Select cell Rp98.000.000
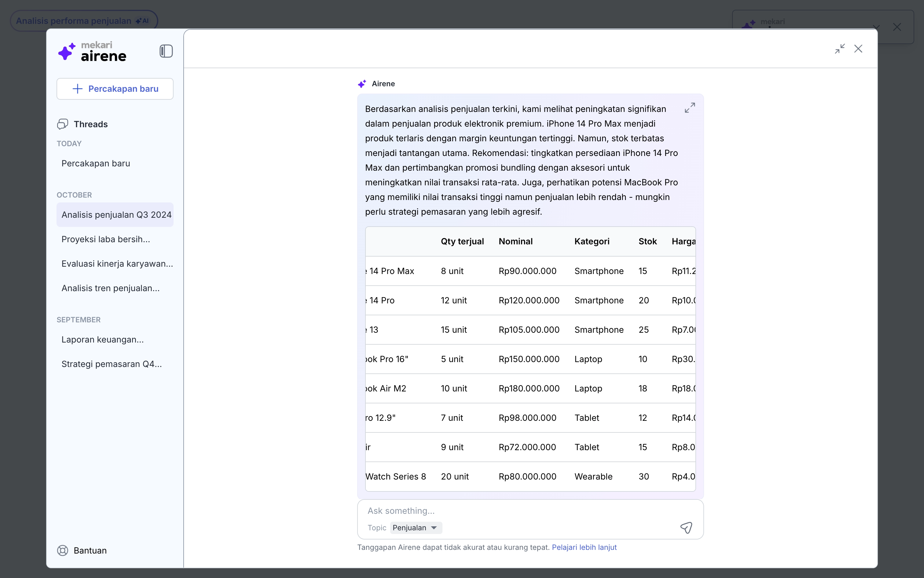 coord(527,418)
